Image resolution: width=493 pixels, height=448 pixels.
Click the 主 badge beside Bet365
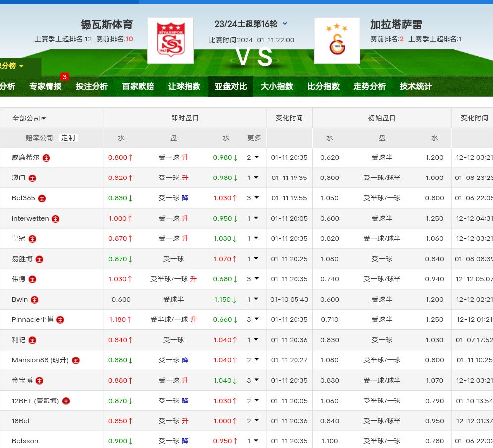click(x=42, y=198)
